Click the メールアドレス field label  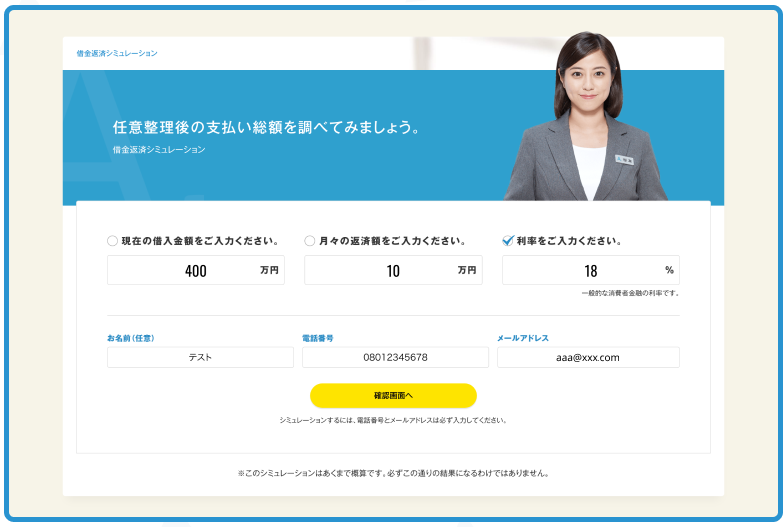pos(523,338)
